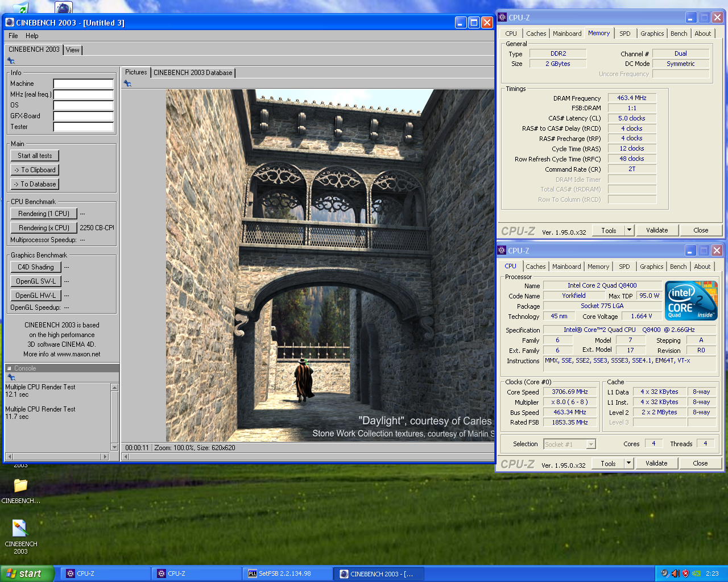
Task: Click the Tester input field
Action: pos(84,127)
